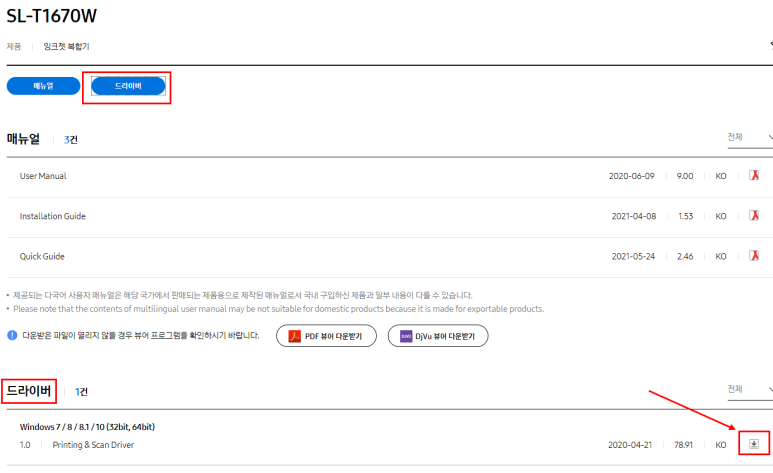
Task: Select the Quick Guide row title
Action: (x=42, y=256)
